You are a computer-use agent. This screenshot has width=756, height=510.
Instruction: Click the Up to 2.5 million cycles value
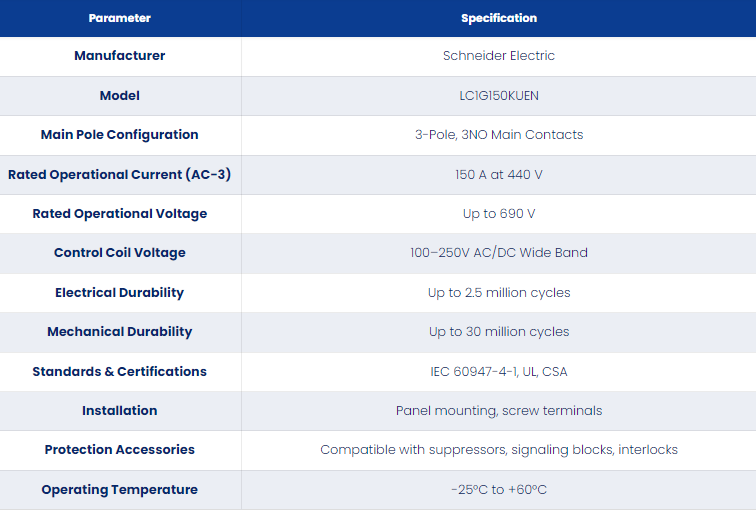499,293
